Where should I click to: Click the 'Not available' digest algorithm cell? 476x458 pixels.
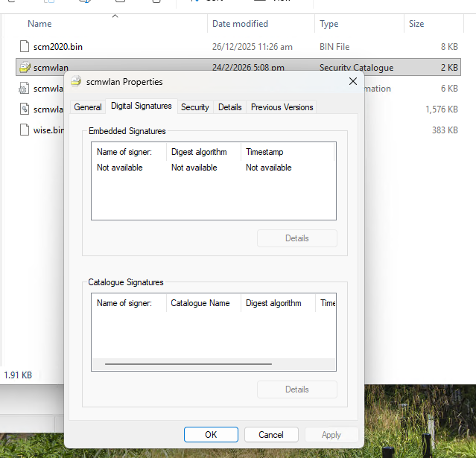coord(194,168)
